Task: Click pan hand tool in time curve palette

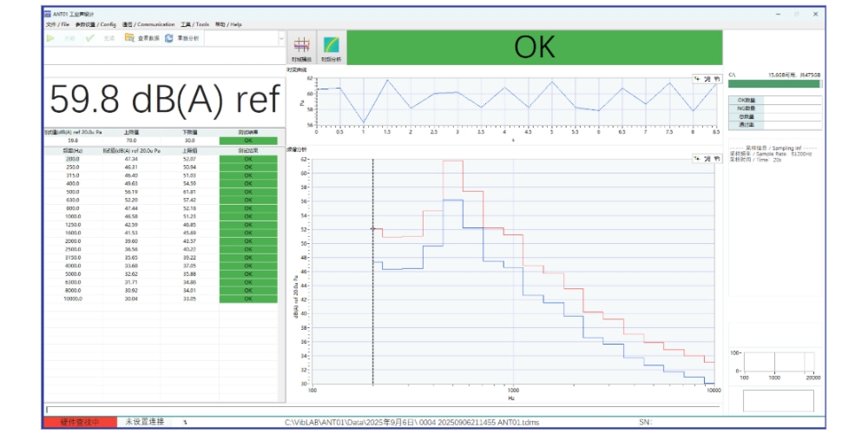Action: coord(717,79)
